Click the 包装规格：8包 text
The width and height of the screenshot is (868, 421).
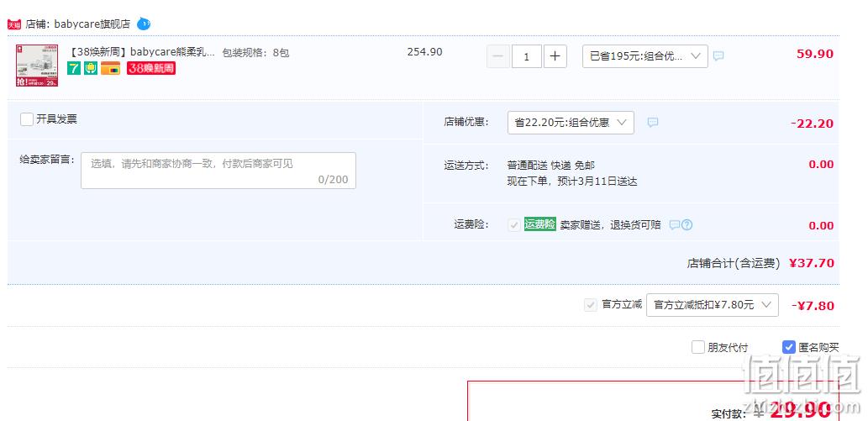255,53
